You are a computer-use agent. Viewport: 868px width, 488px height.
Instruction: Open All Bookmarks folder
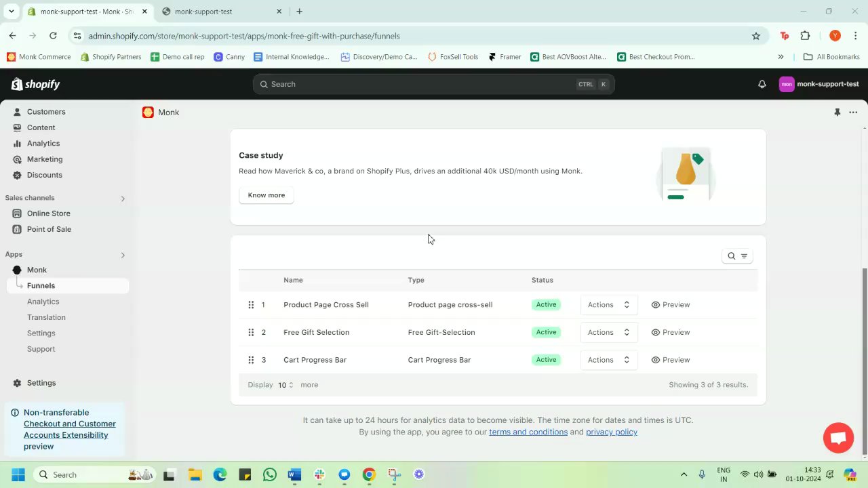(x=831, y=57)
